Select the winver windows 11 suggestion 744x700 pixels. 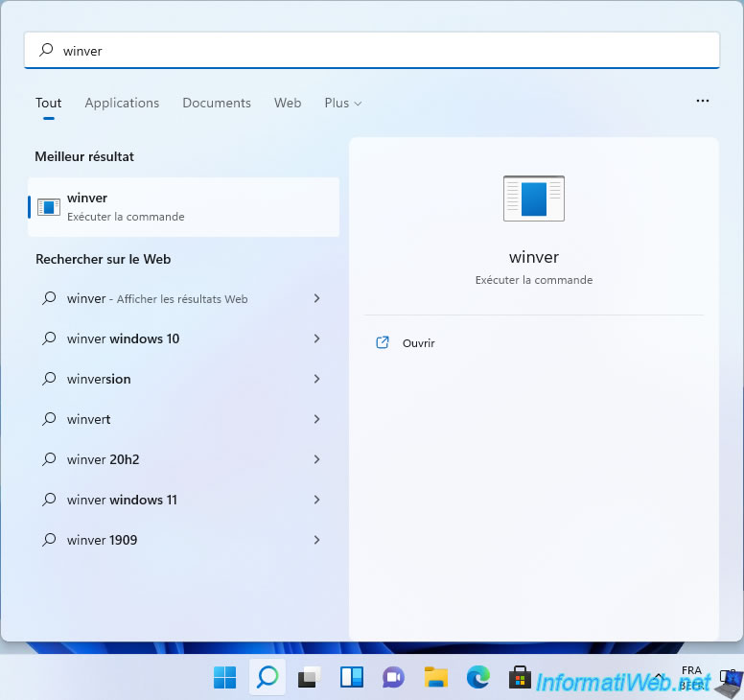coord(184,500)
